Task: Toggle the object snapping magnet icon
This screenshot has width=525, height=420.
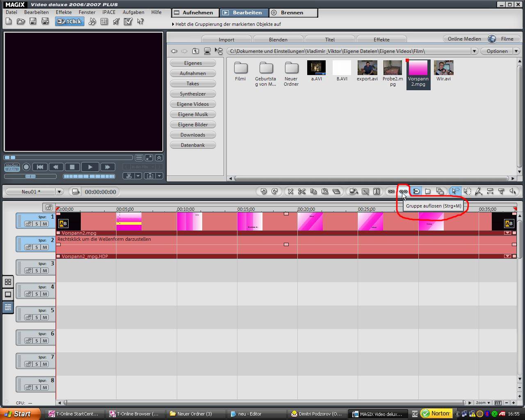Action: pos(416,191)
